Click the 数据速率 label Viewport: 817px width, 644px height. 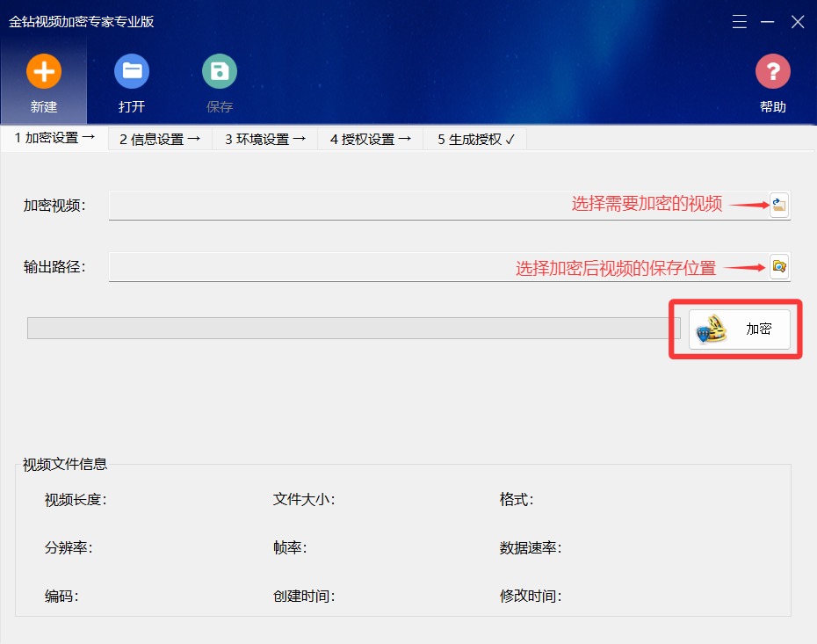pyautogui.click(x=531, y=547)
